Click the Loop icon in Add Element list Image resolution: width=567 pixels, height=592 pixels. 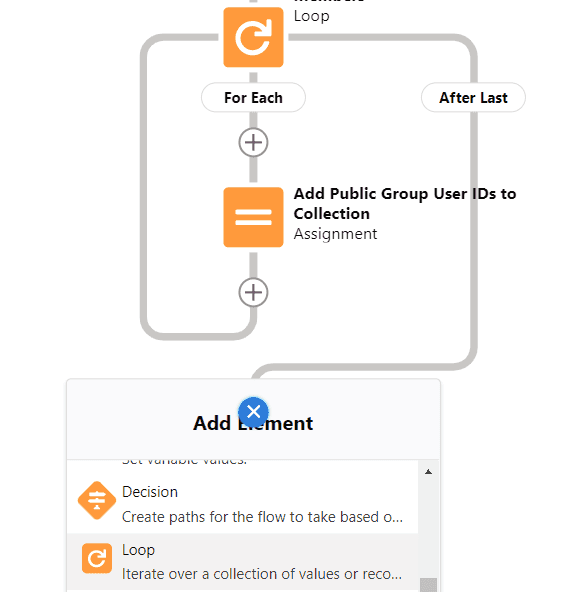(x=97, y=558)
